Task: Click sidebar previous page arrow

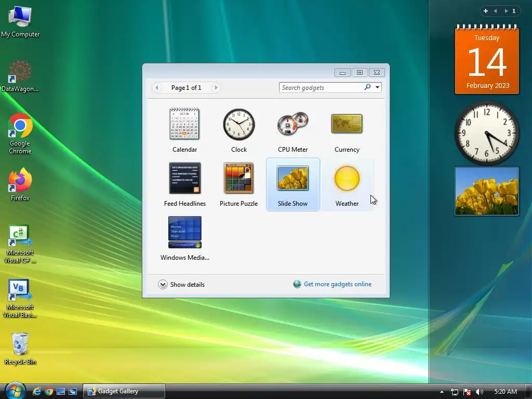Action: (495, 11)
